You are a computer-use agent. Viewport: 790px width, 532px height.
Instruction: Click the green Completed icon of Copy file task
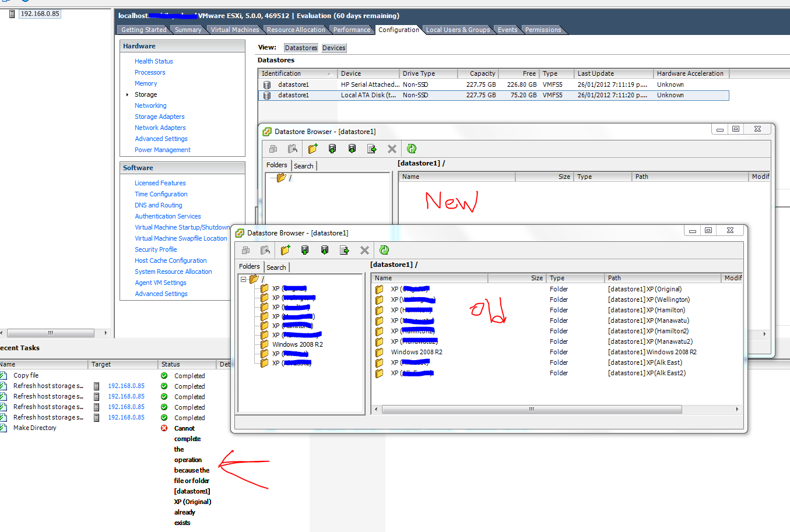pos(164,376)
